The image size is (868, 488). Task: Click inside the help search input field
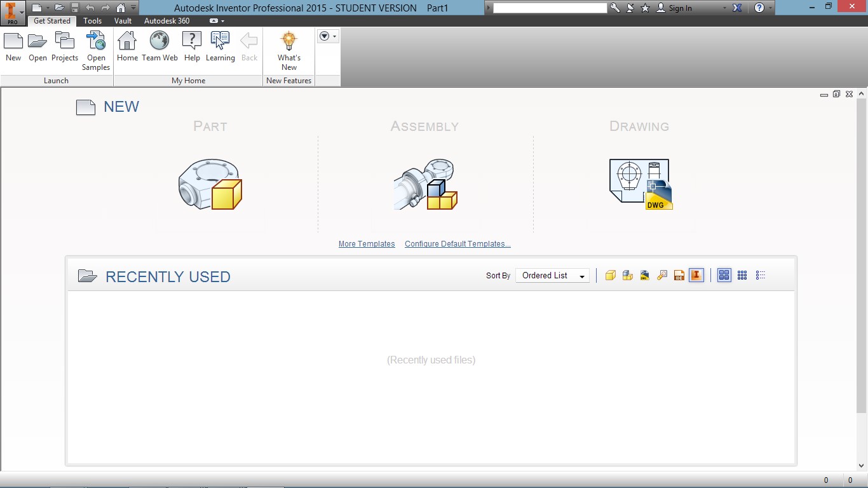pyautogui.click(x=550, y=8)
